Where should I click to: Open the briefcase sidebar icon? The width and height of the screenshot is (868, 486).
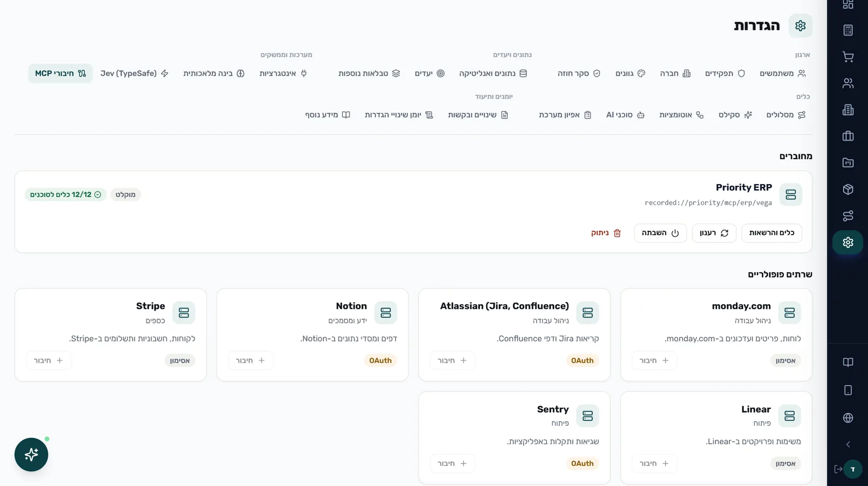[x=848, y=136]
